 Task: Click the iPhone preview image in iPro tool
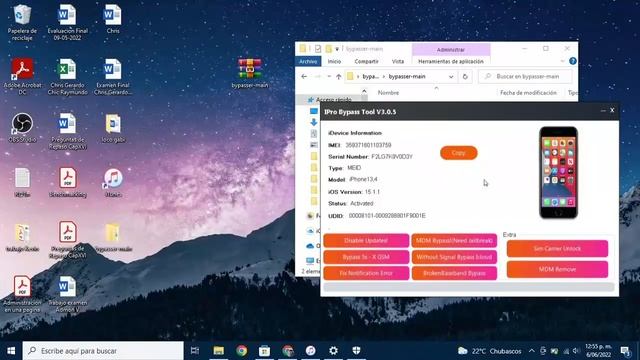coord(558,173)
